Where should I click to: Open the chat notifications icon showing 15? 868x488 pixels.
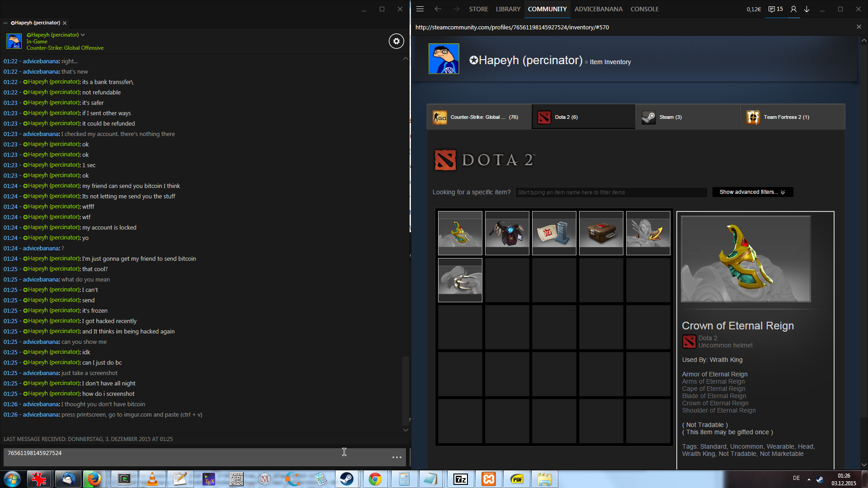point(775,9)
